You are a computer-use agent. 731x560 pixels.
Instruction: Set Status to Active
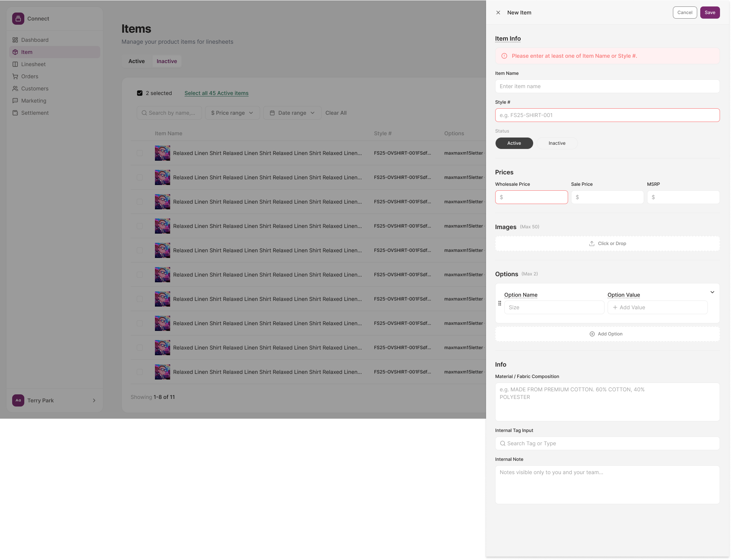click(x=514, y=143)
